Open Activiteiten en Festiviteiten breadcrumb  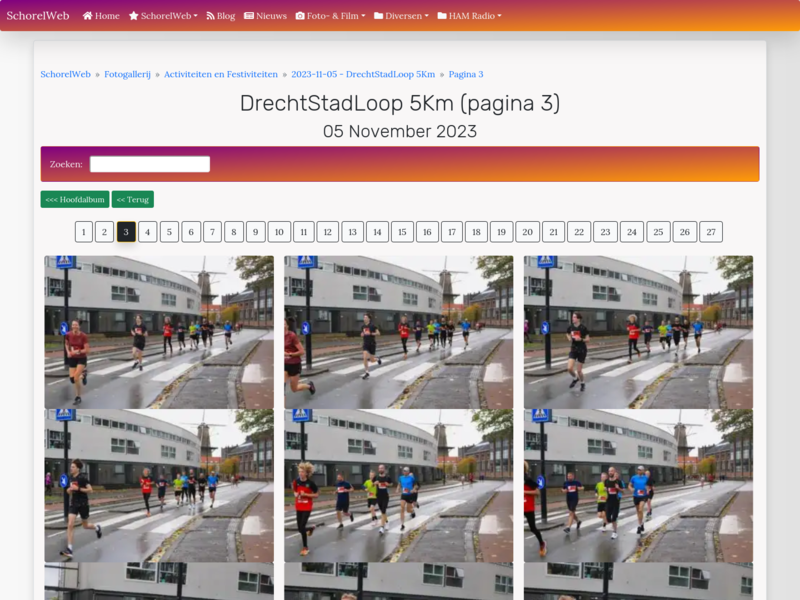pos(221,74)
